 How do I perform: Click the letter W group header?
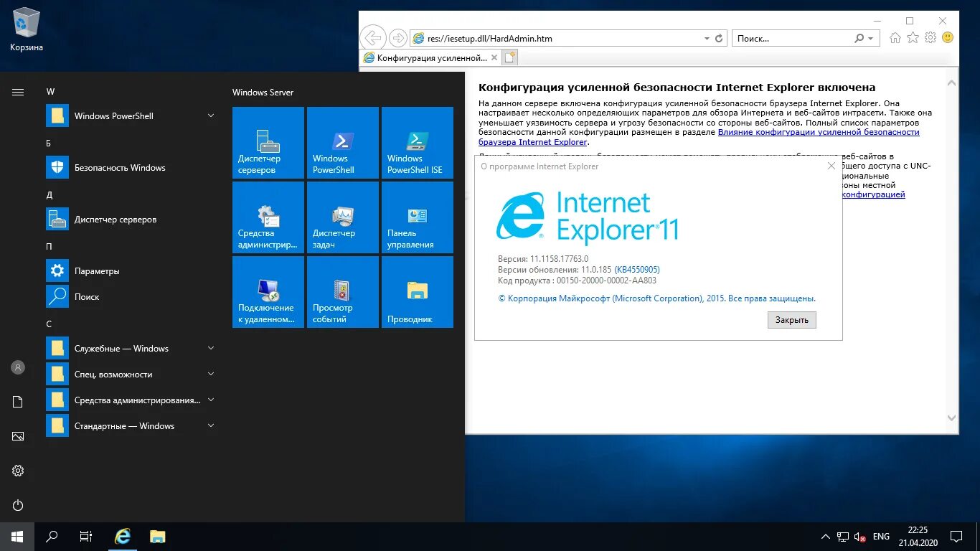click(x=50, y=92)
